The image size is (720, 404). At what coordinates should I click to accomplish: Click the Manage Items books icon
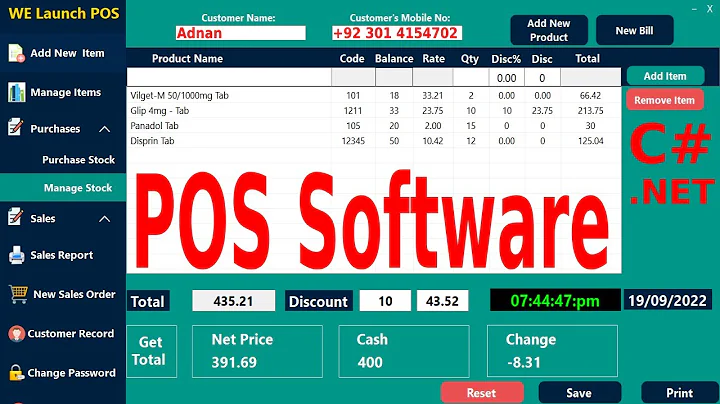click(17, 92)
